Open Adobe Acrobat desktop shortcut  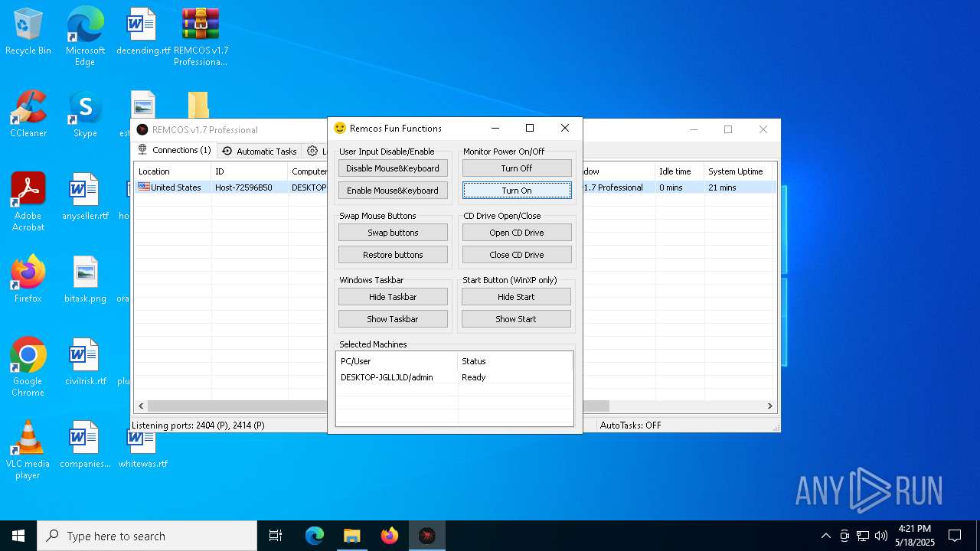pyautogui.click(x=28, y=202)
